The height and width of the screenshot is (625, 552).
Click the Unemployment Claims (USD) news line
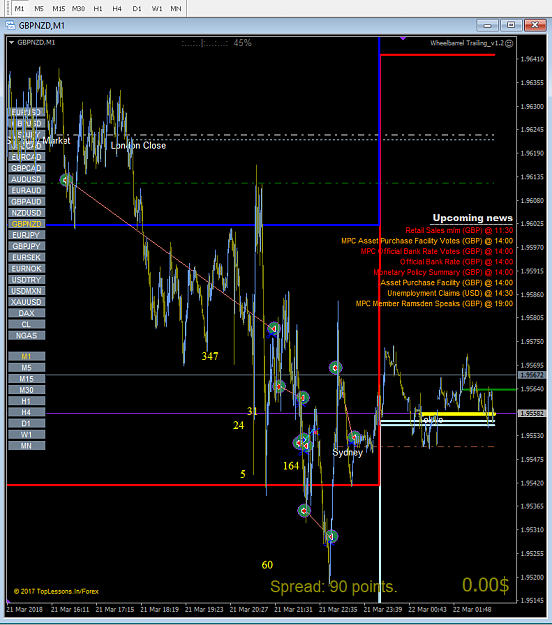pos(450,293)
